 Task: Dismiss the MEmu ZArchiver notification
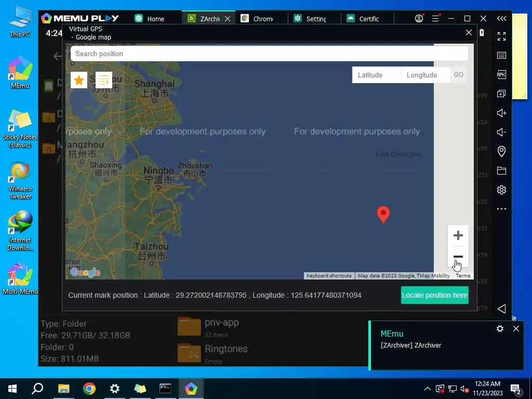[x=516, y=329]
